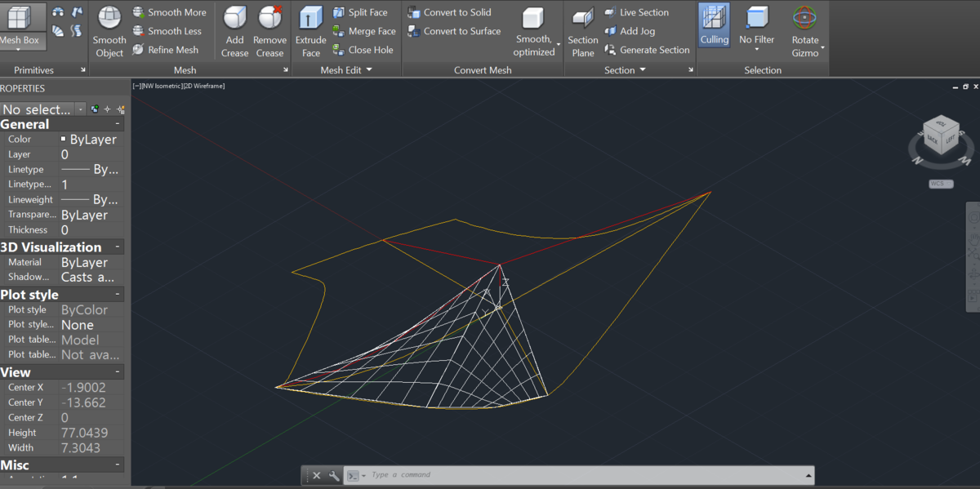Toggle the Culling button
The width and height of the screenshot is (980, 489).
714,25
